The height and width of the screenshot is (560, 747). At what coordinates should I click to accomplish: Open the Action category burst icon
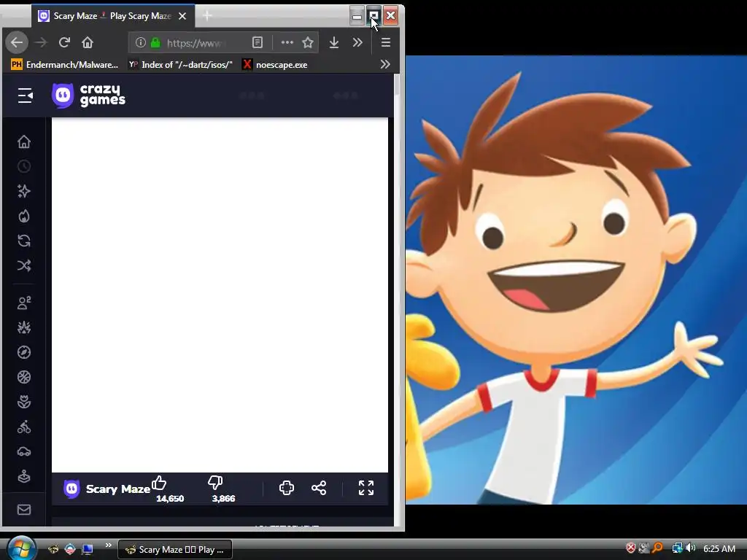point(24,327)
